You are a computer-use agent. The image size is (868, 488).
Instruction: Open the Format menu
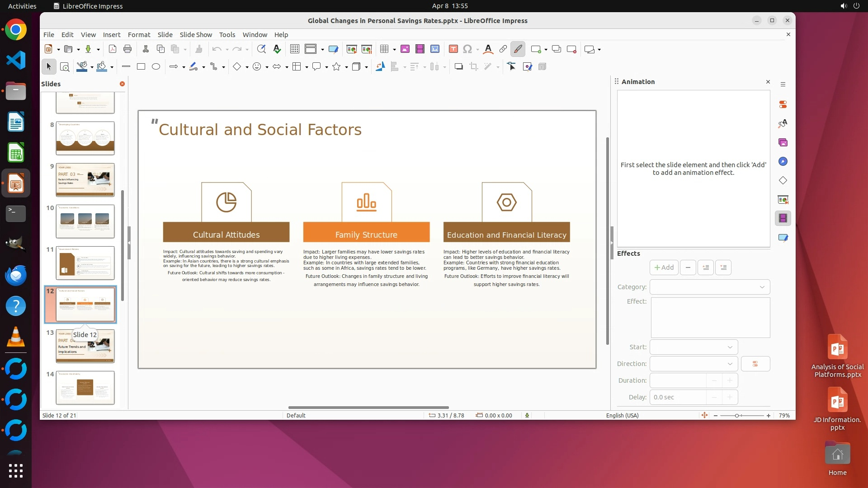pyautogui.click(x=139, y=35)
